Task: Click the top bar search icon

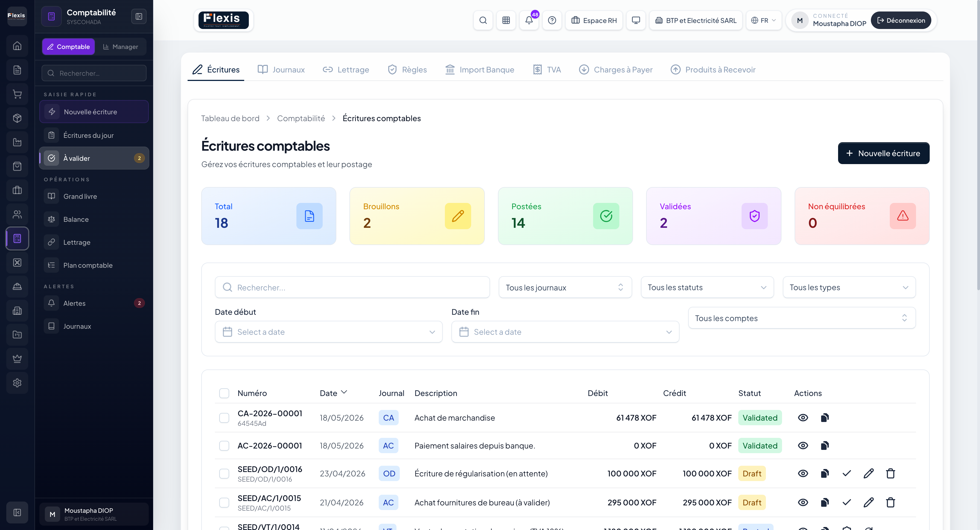Action: [x=483, y=20]
